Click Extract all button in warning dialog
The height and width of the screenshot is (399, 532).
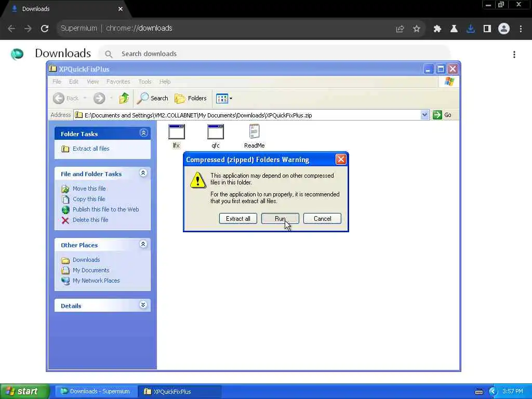(238, 219)
